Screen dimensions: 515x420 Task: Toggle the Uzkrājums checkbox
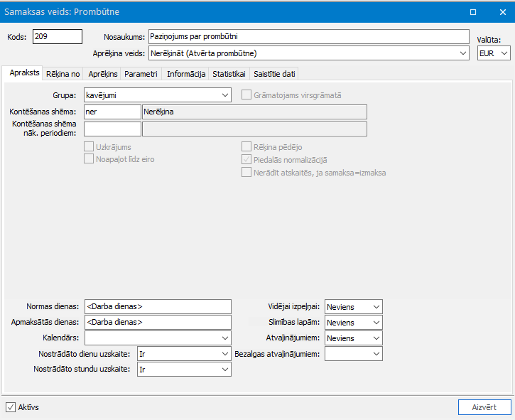[89, 146]
